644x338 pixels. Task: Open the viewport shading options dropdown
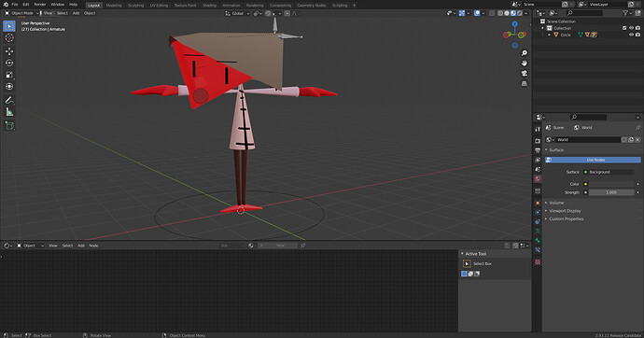point(526,13)
